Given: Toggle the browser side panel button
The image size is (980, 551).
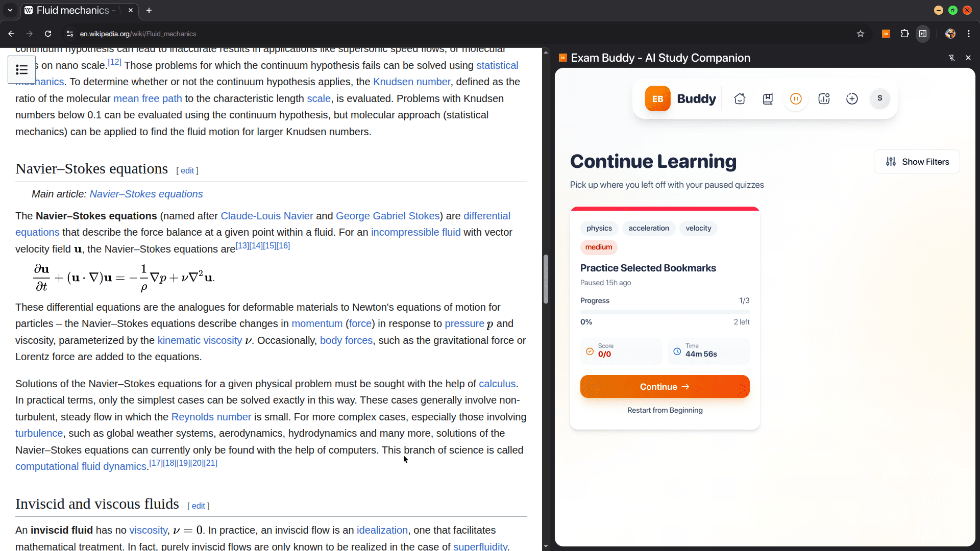Looking at the screenshot, I should pos(923,34).
